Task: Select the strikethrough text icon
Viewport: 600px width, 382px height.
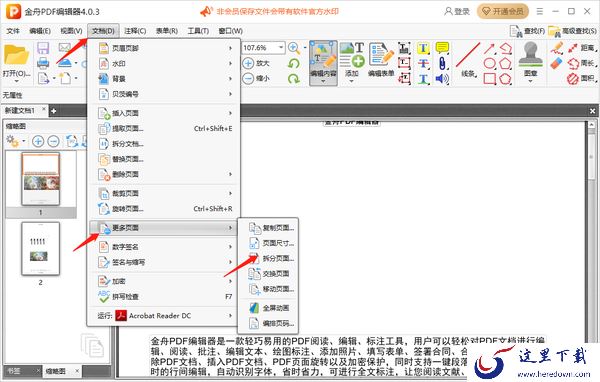Action: coord(423,64)
